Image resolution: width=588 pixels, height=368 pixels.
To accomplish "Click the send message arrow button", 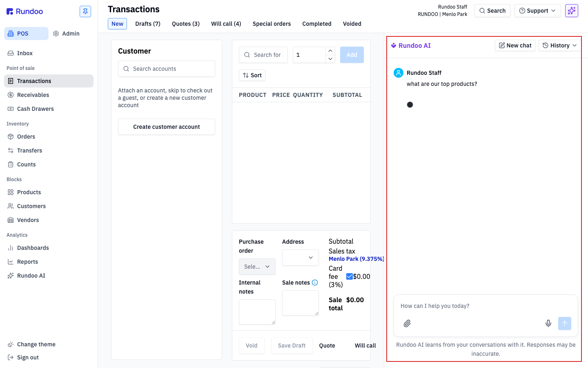I will [565, 323].
